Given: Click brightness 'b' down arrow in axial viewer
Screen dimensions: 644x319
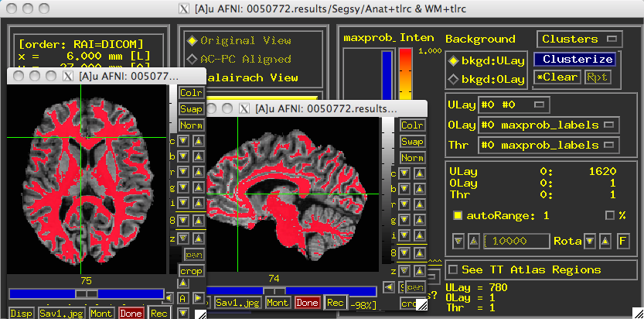Looking at the screenshot, I should click(x=183, y=156).
